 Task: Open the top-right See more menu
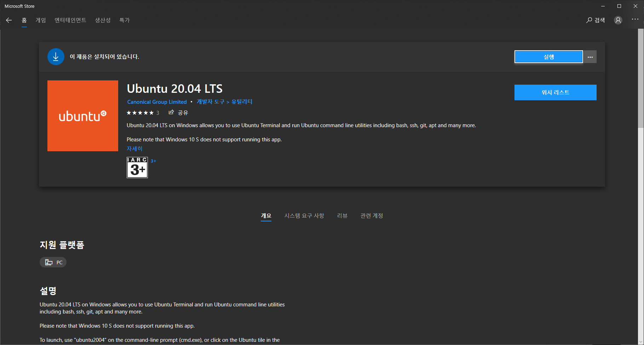[635, 19]
